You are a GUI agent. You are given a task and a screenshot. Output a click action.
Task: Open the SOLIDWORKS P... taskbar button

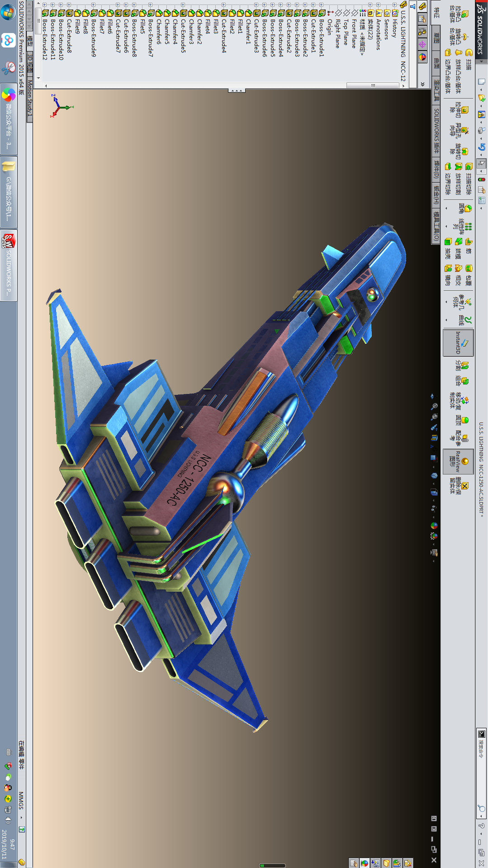(9, 265)
